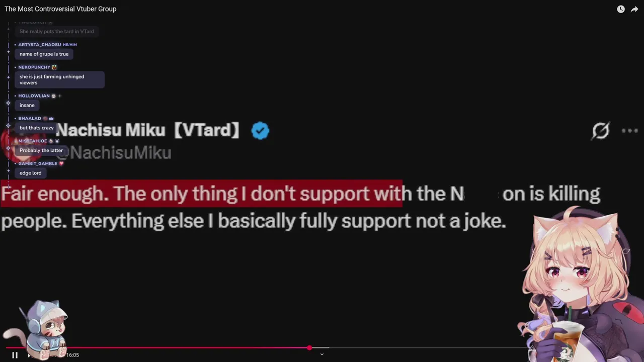Click the gray buffered section of the timeline
The image size is (644, 362).
(x=319, y=347)
